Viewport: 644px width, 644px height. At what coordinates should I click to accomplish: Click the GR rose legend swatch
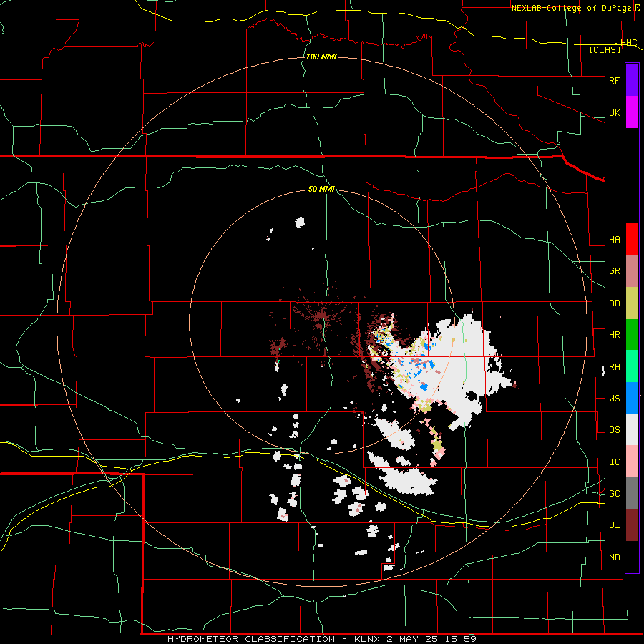[x=632, y=271]
